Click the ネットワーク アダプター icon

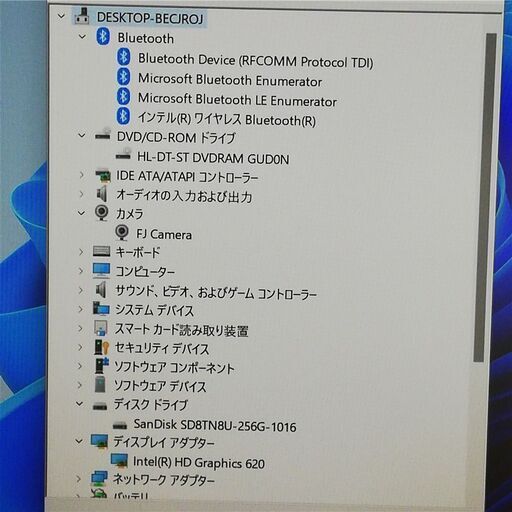[x=99, y=479]
